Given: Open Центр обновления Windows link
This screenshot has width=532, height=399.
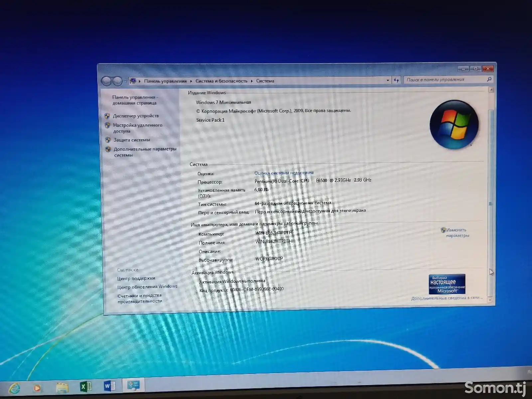Looking at the screenshot, I should pos(147,287).
